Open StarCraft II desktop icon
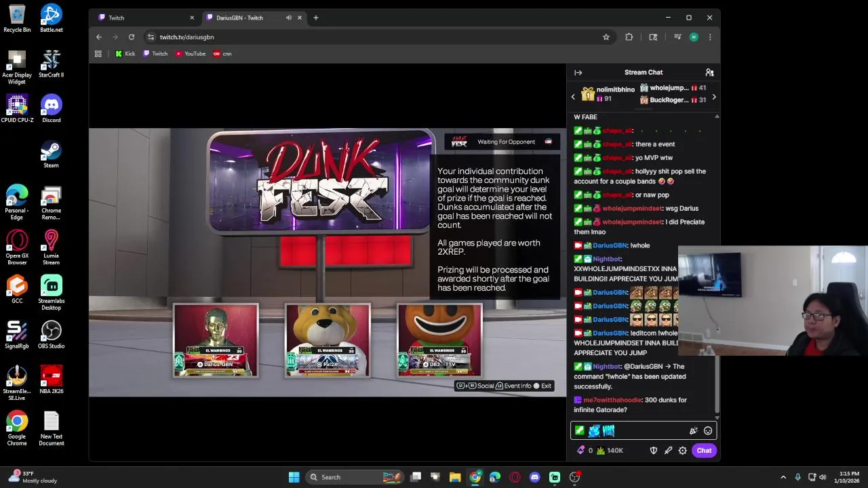Image resolution: width=868 pixels, height=488 pixels. point(52,64)
